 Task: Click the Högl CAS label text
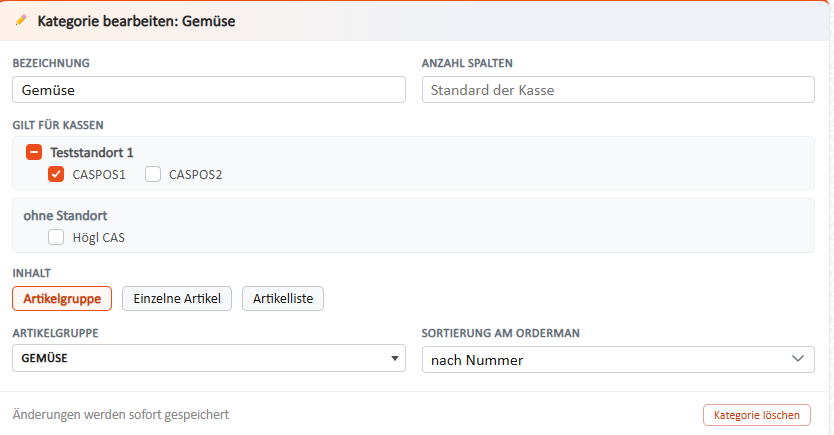pyautogui.click(x=98, y=238)
